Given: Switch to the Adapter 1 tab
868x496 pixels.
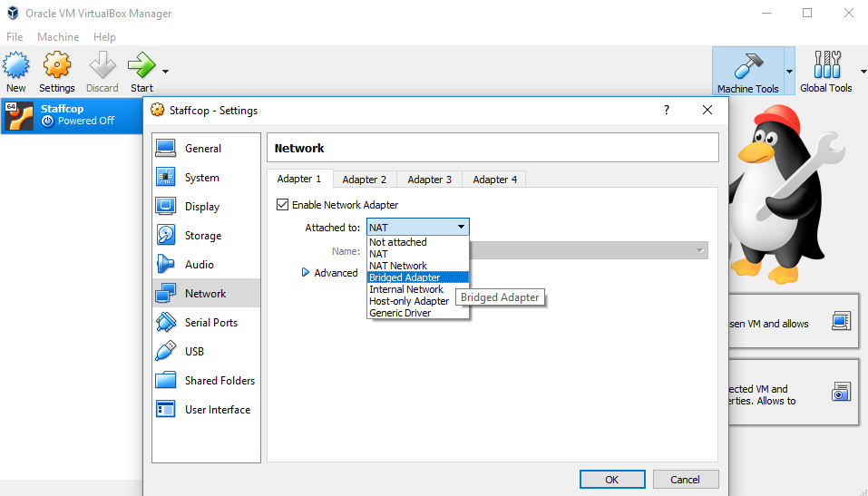Looking at the screenshot, I should point(299,179).
